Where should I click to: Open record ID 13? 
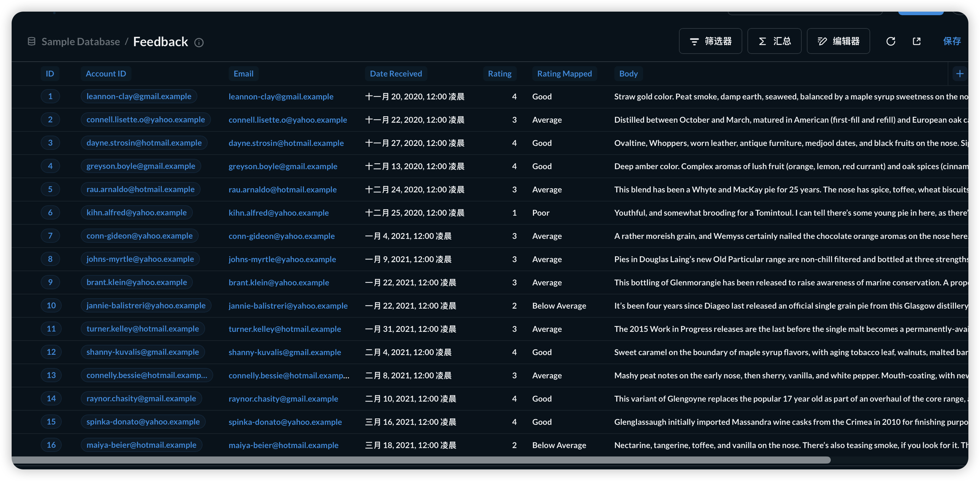pyautogui.click(x=51, y=375)
